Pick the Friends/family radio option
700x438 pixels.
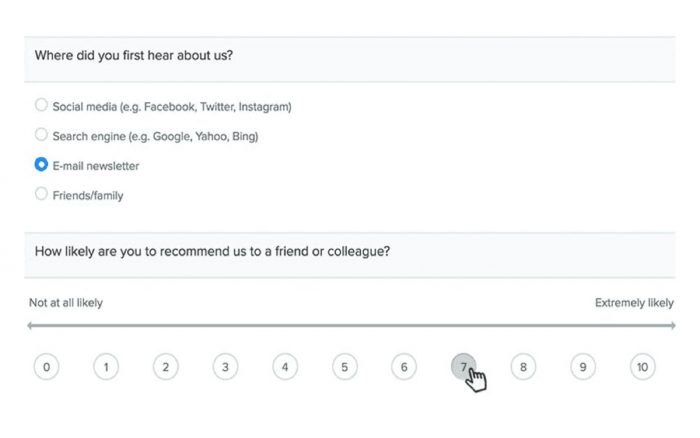(x=41, y=194)
